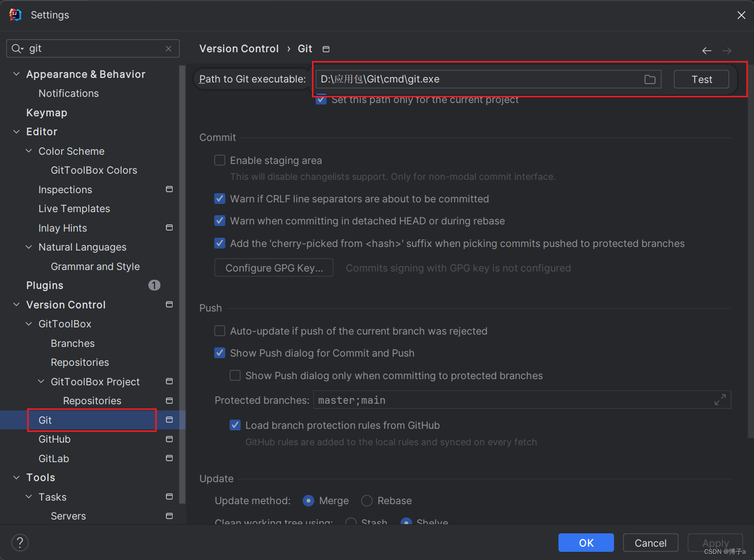This screenshot has width=754, height=560.
Task: Click the project icon beside Tasks
Action: (169, 496)
